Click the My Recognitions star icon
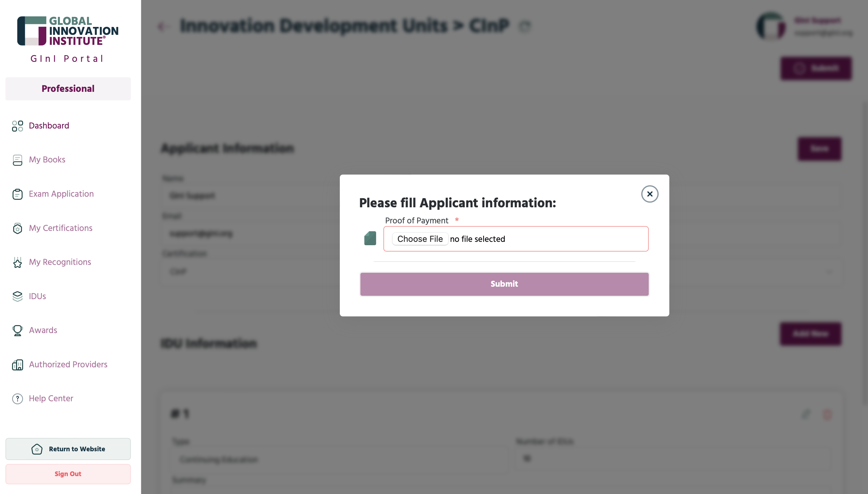 pos(17,262)
